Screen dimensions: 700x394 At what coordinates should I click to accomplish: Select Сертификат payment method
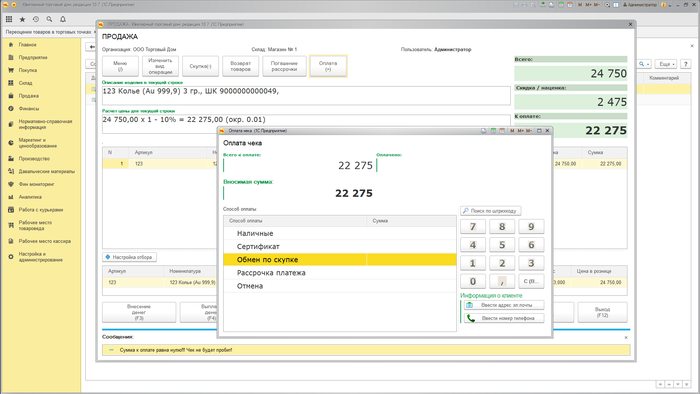(340, 246)
